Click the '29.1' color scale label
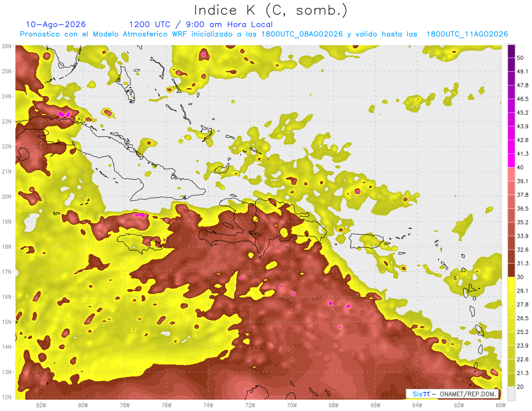The image size is (532, 411). point(522,290)
